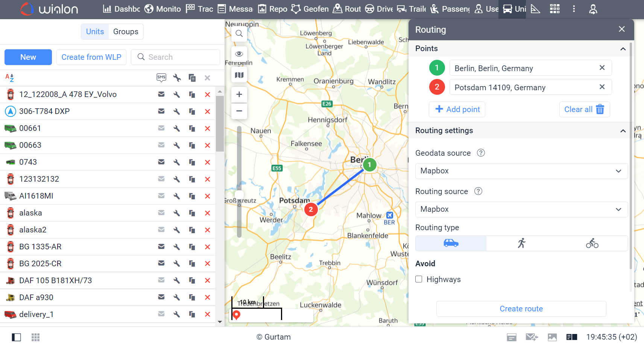Sort the unit list alphabetically
The height and width of the screenshot is (346, 644).
[10, 78]
